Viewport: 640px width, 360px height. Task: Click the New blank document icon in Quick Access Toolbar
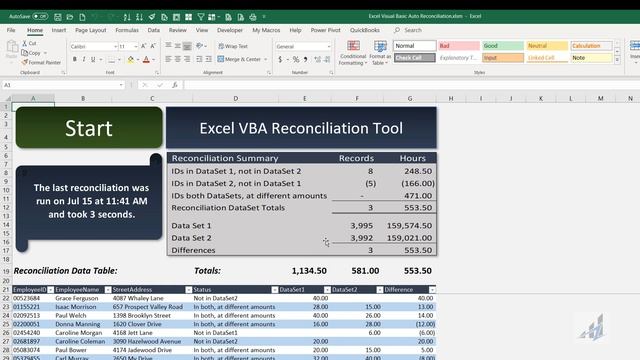point(82,17)
